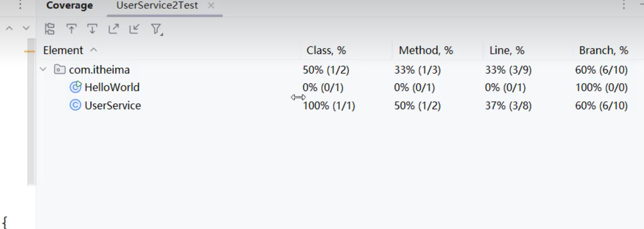The width and height of the screenshot is (644, 229).
Task: Collapse the com.itheima package node
Action: (x=44, y=70)
